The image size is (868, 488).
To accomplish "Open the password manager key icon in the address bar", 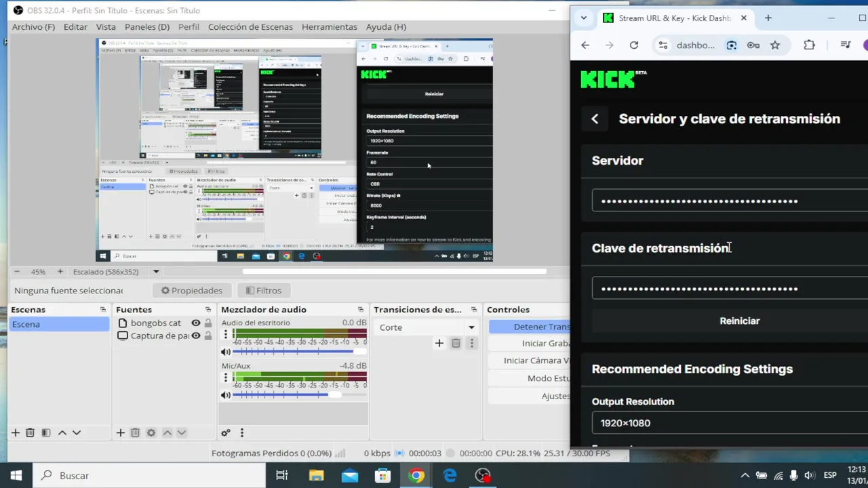I will (x=753, y=45).
